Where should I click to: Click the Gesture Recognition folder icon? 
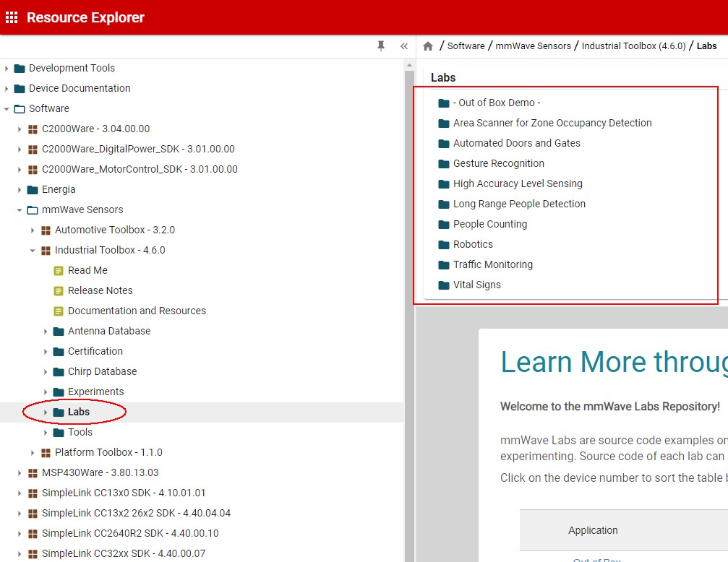(x=444, y=164)
